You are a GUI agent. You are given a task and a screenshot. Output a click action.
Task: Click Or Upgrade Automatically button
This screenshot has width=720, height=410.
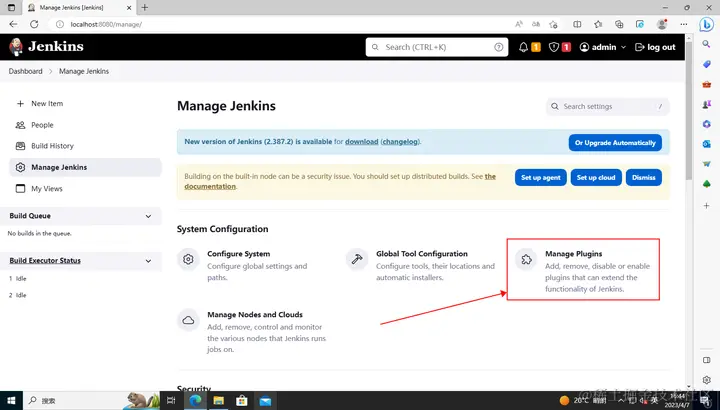pos(615,143)
